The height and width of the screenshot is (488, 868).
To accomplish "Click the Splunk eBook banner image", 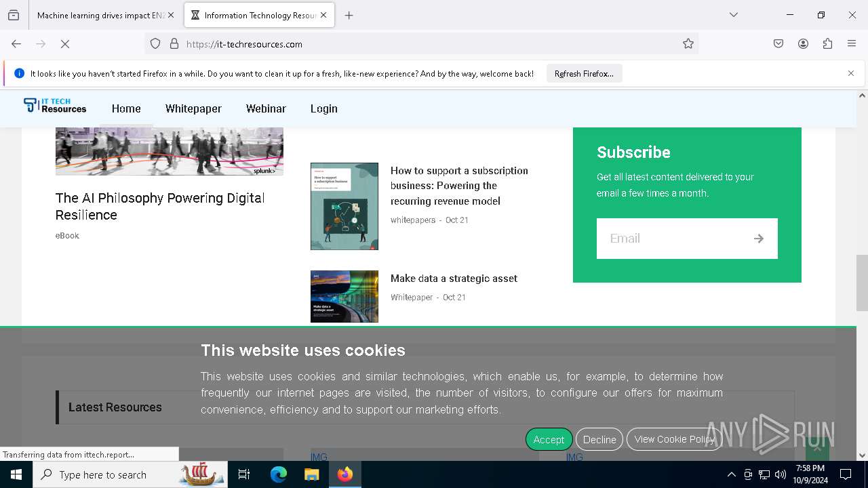I will (170, 151).
